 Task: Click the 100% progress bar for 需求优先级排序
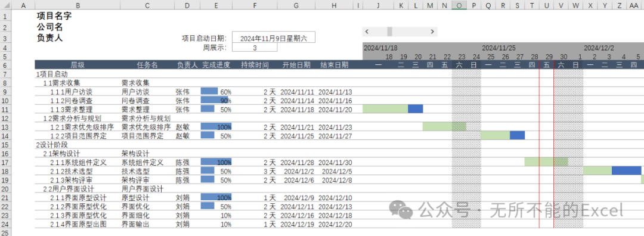pos(216,127)
